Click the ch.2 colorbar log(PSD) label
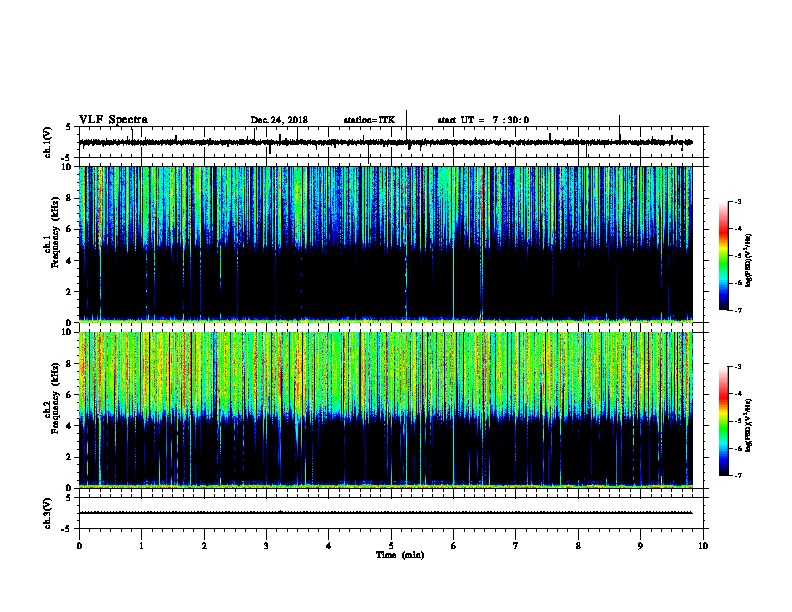 click(748, 425)
